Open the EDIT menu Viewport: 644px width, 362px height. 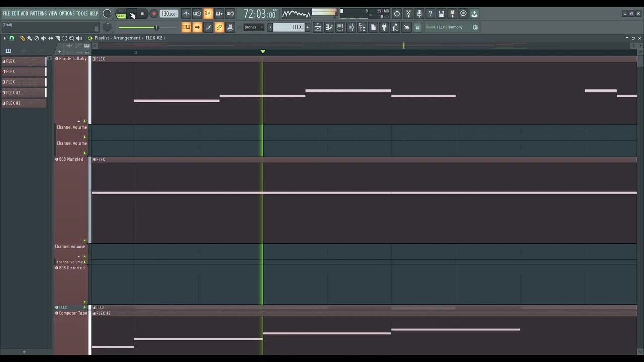[16, 14]
